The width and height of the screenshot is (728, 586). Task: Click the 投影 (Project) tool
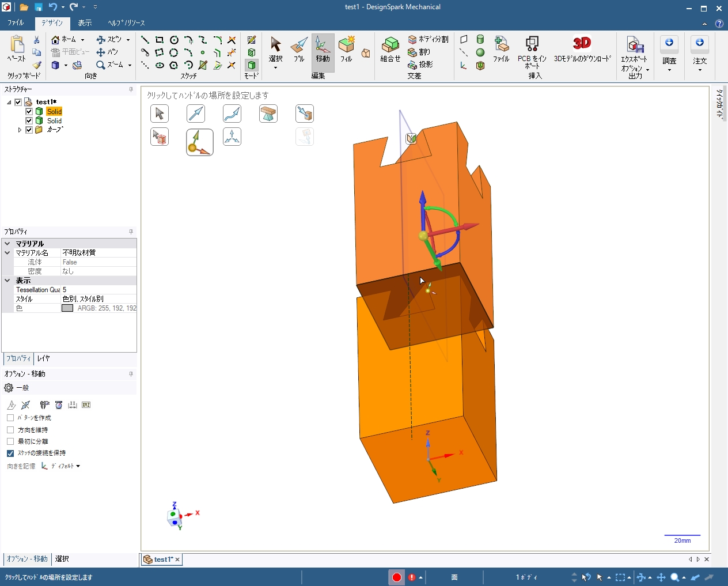[x=420, y=65]
